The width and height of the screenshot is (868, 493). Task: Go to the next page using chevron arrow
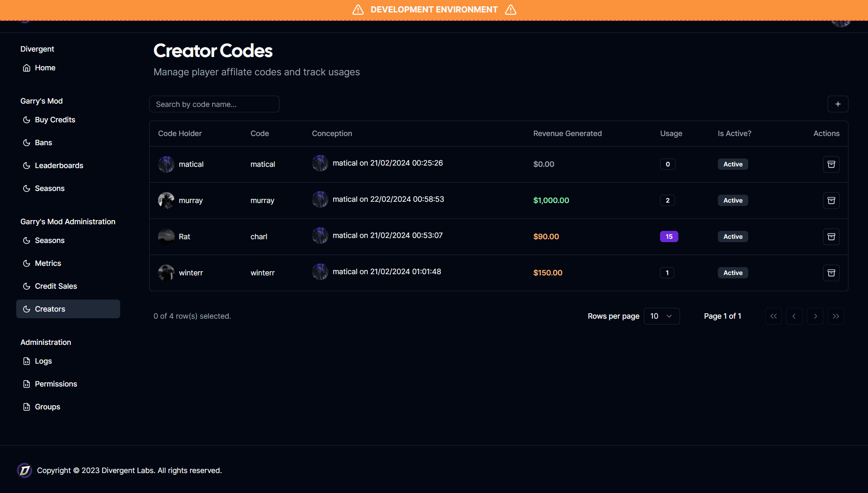(815, 316)
